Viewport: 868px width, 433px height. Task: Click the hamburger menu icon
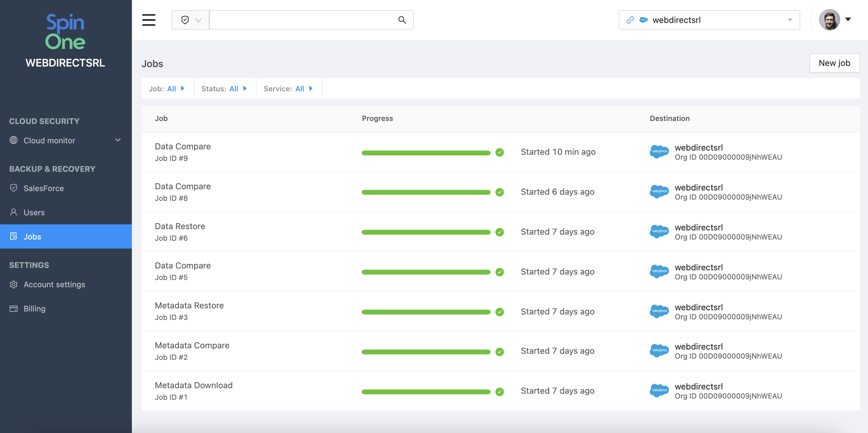[x=148, y=20]
